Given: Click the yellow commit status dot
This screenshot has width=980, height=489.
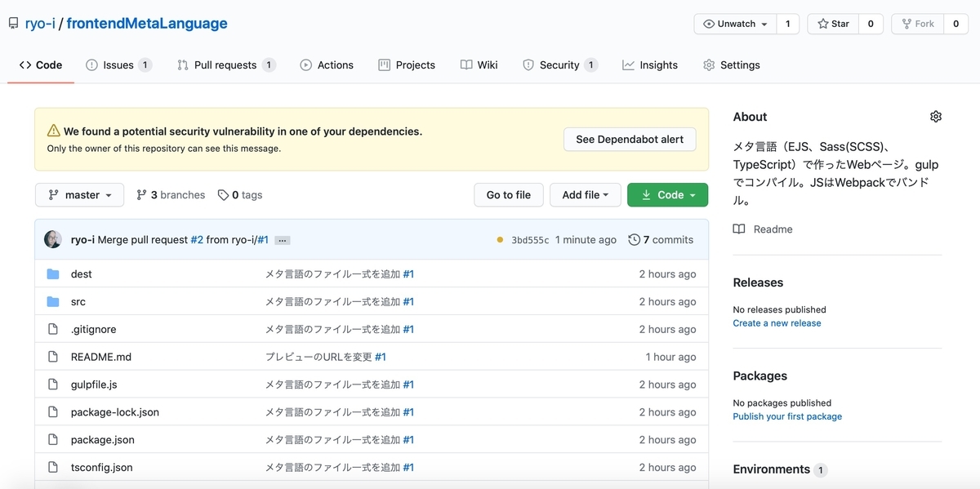Looking at the screenshot, I should coord(500,240).
